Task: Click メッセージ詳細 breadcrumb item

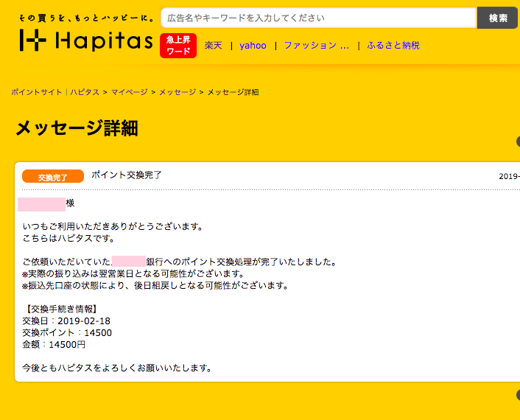Action: click(233, 92)
